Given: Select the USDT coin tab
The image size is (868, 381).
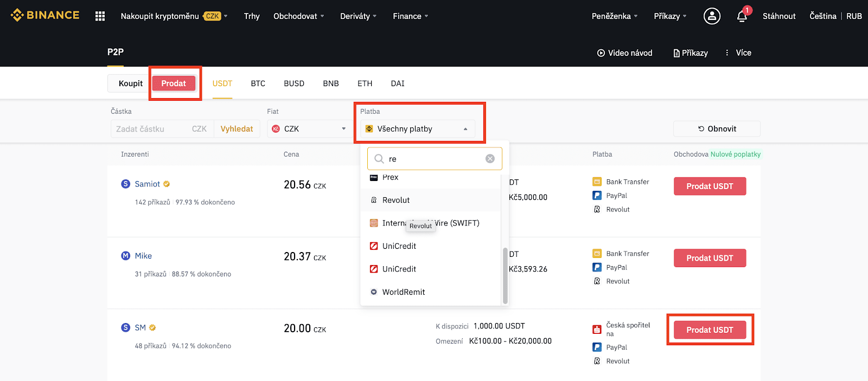Looking at the screenshot, I should [x=222, y=83].
